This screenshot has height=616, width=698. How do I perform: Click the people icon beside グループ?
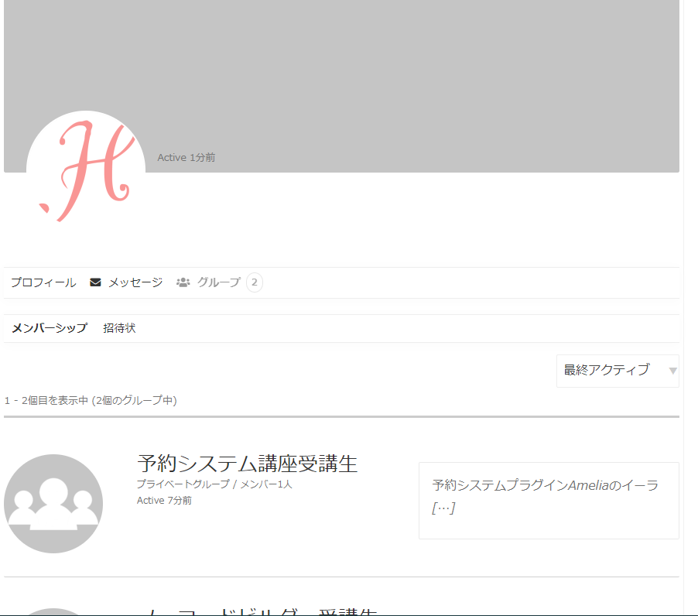(x=183, y=282)
